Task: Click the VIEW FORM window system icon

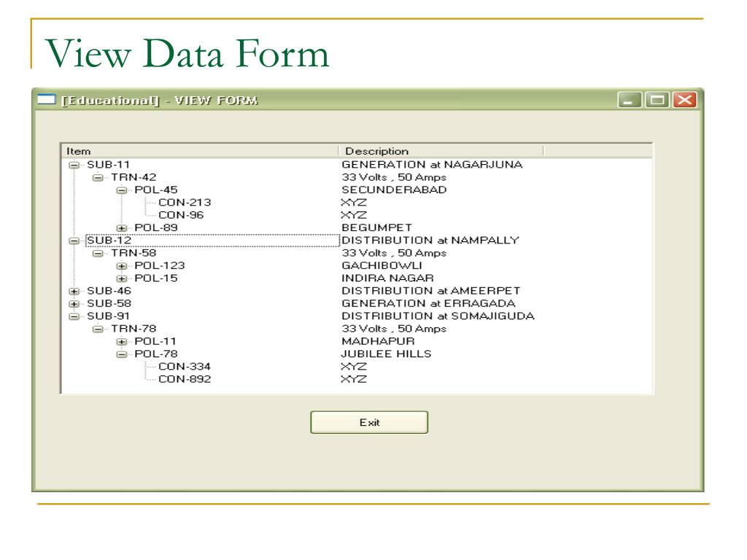Action: [x=46, y=99]
